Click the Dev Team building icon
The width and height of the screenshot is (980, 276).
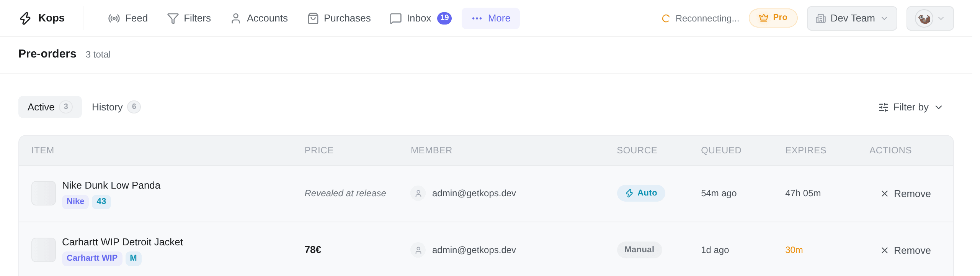(821, 18)
